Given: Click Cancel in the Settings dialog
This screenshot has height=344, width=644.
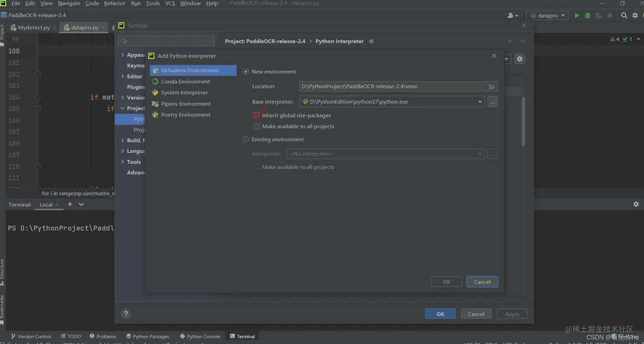Looking at the screenshot, I should pos(476,314).
